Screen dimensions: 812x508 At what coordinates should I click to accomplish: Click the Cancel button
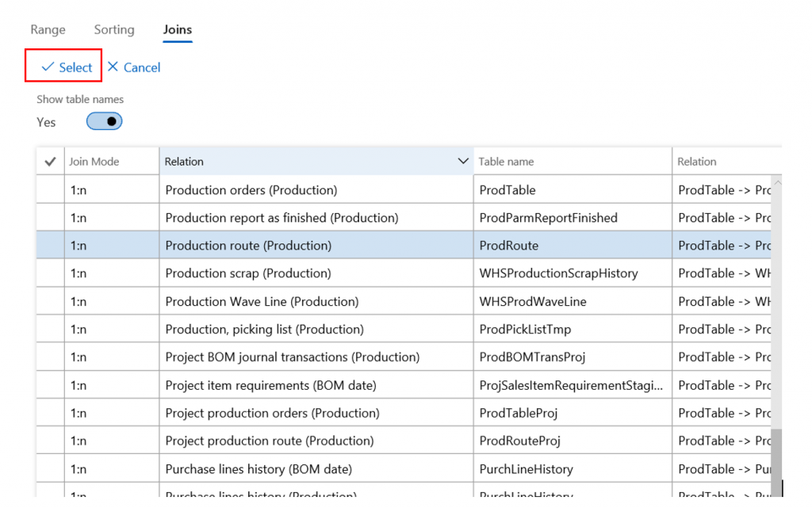(134, 67)
